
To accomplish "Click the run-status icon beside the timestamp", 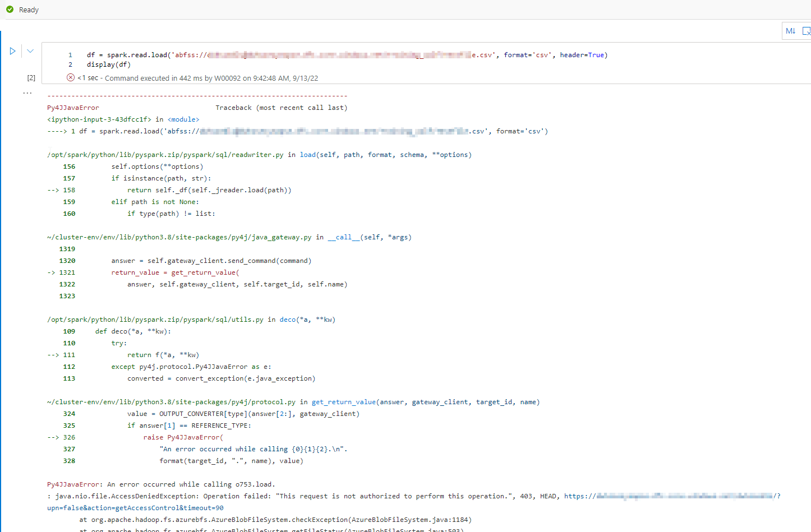I will pyautogui.click(x=71, y=77).
